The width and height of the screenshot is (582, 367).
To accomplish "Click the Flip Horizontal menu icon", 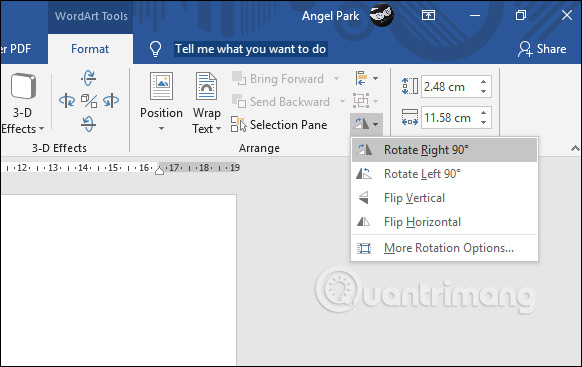I will [x=363, y=222].
